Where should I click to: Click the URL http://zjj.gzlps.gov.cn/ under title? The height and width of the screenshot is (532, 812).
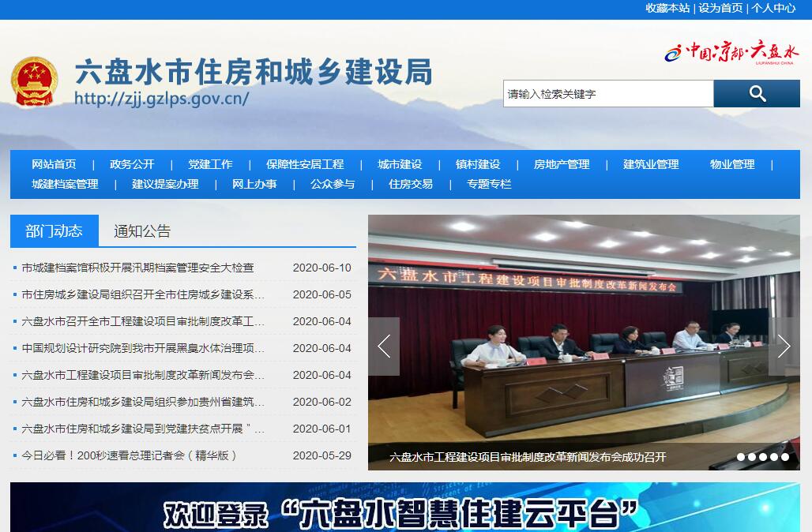click(x=162, y=99)
